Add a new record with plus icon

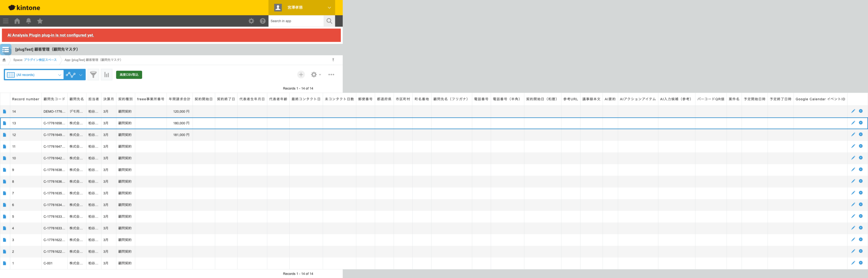[x=301, y=75]
